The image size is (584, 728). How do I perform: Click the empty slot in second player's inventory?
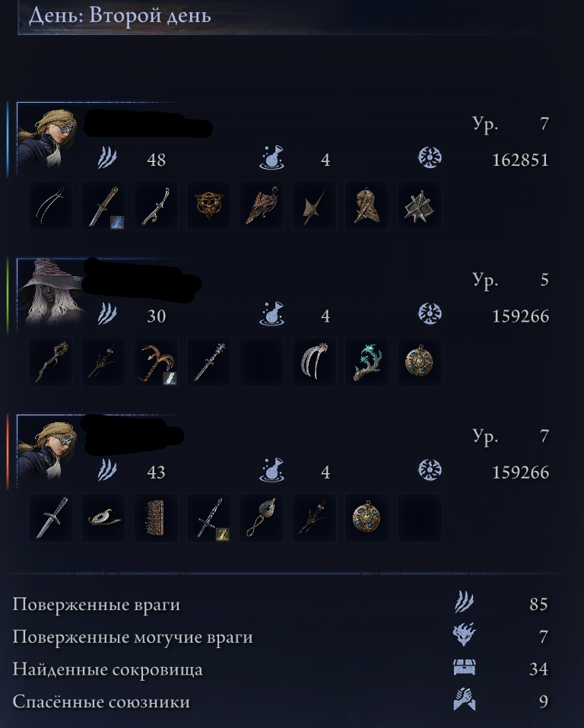262,361
